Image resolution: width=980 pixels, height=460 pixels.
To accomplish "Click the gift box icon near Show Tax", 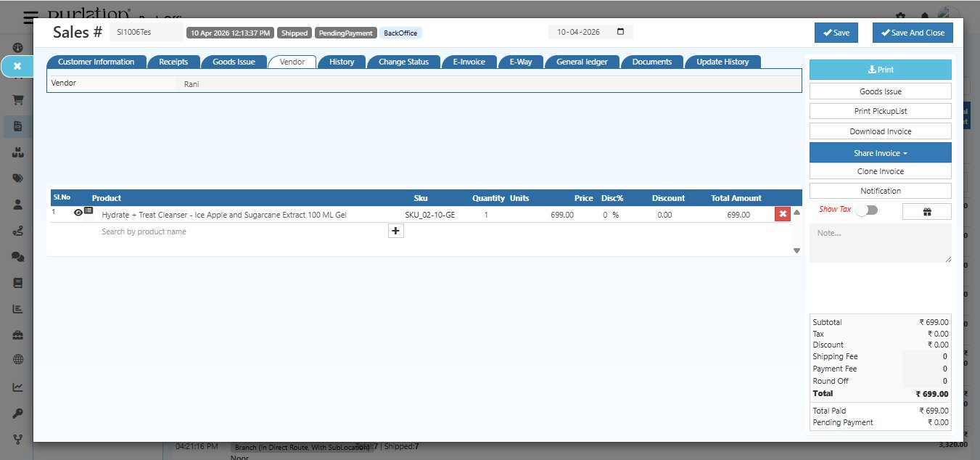I will tap(926, 211).
